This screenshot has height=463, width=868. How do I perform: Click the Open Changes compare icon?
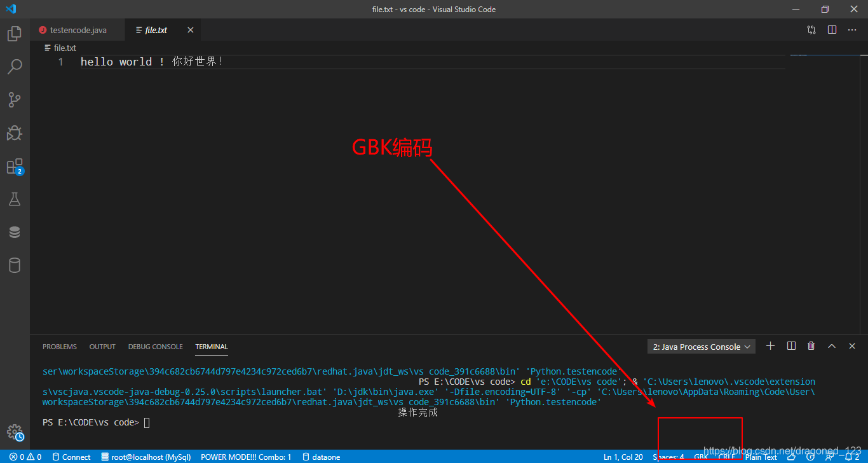point(811,30)
